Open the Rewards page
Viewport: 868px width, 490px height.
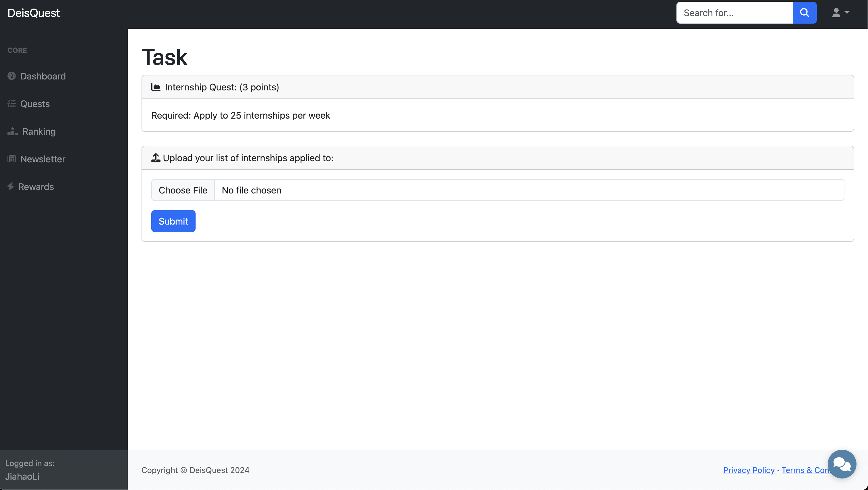[36, 187]
